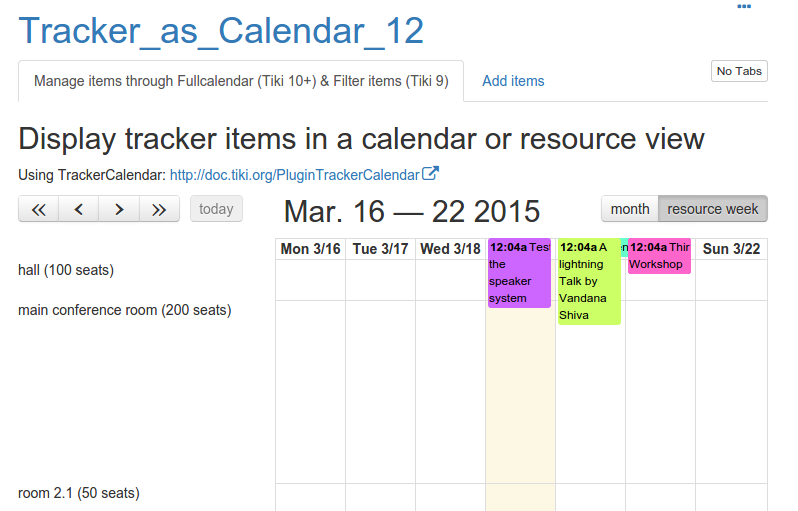Click the today button
This screenshot has width=798, height=511.
216,209
